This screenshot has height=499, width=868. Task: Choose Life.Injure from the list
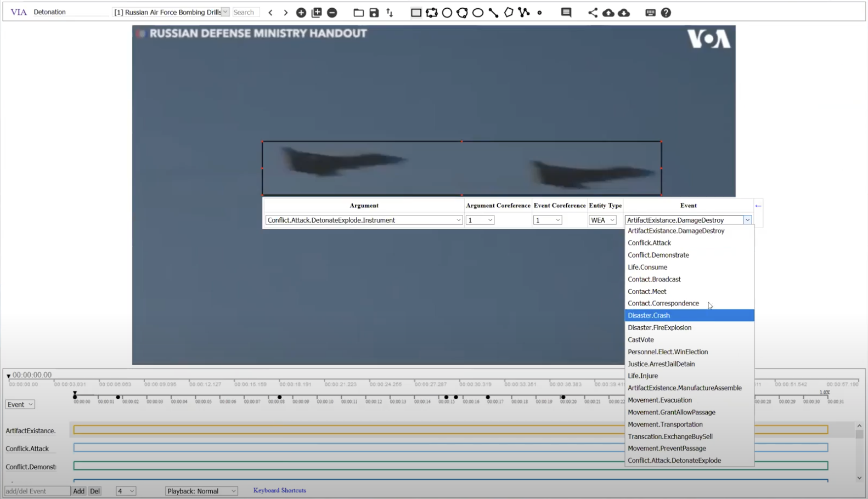689,376
